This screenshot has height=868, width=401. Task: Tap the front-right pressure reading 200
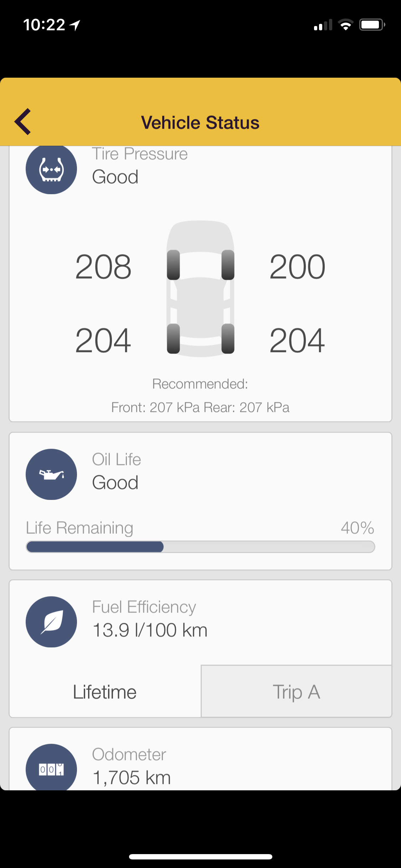click(297, 267)
